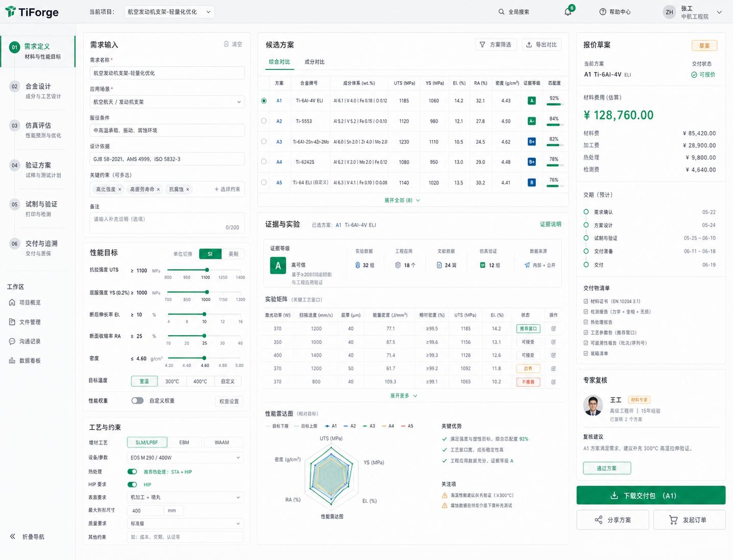Select the 英制 unit button
Image resolution: width=733 pixels, height=560 pixels.
[x=233, y=254]
